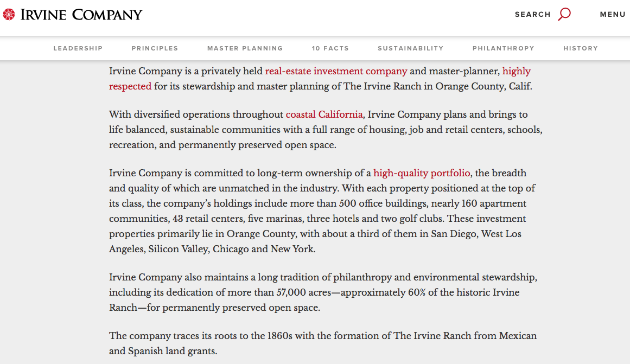This screenshot has width=630, height=364.
Task: Go to the Leadership nav tab
Action: pyautogui.click(x=78, y=48)
